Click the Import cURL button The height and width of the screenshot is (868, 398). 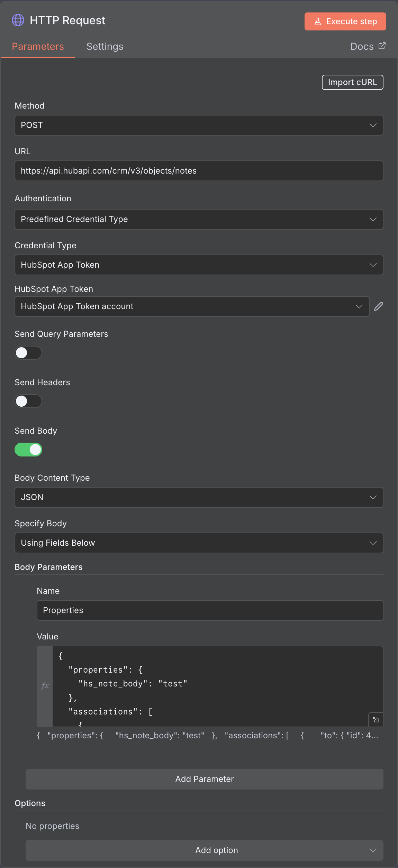(x=353, y=82)
